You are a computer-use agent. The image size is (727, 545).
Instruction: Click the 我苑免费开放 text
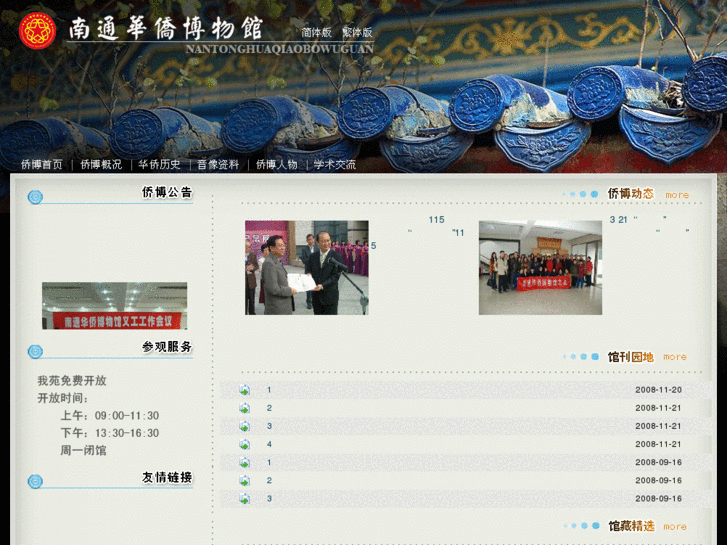(72, 381)
